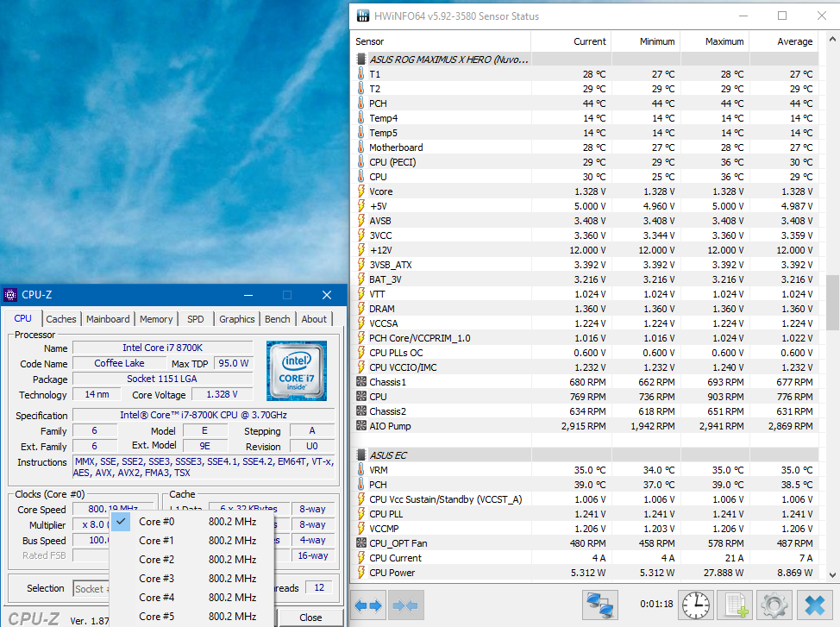The width and height of the screenshot is (840, 627).
Task: Reset HWiNFO timer with clock icon
Action: point(696,605)
